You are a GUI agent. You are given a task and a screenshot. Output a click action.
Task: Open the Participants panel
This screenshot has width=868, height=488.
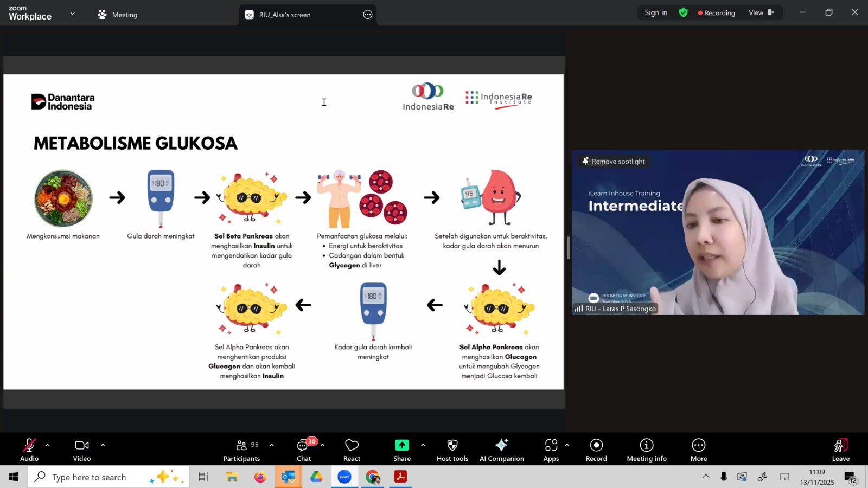pyautogui.click(x=241, y=450)
